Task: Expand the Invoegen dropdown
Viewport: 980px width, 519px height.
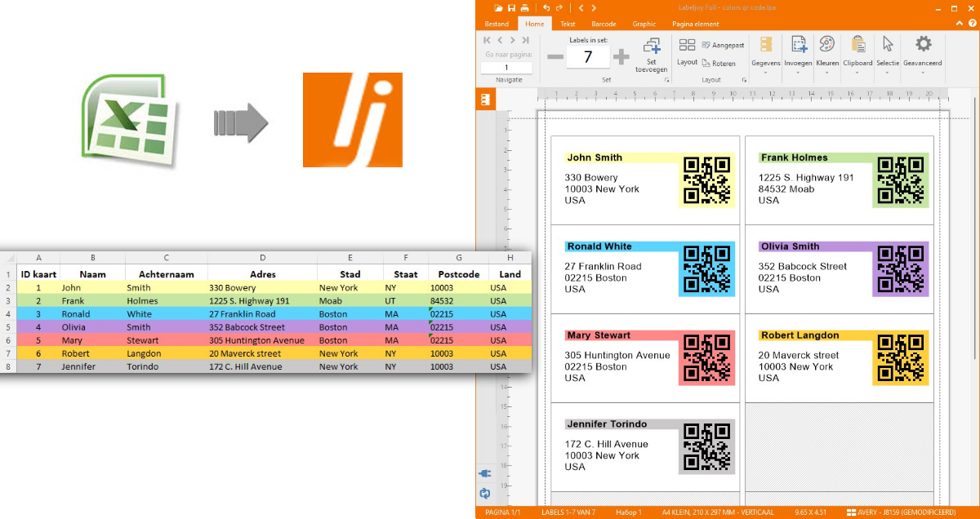Action: pos(798,55)
